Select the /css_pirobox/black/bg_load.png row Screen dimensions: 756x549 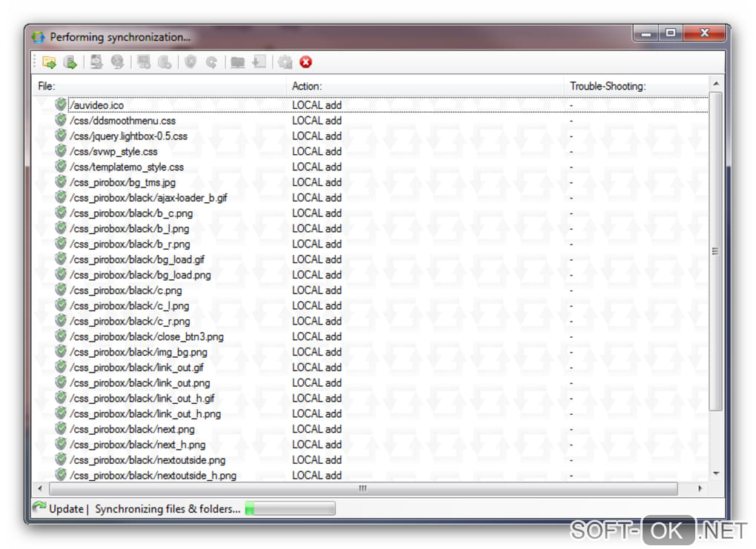[x=371, y=275]
